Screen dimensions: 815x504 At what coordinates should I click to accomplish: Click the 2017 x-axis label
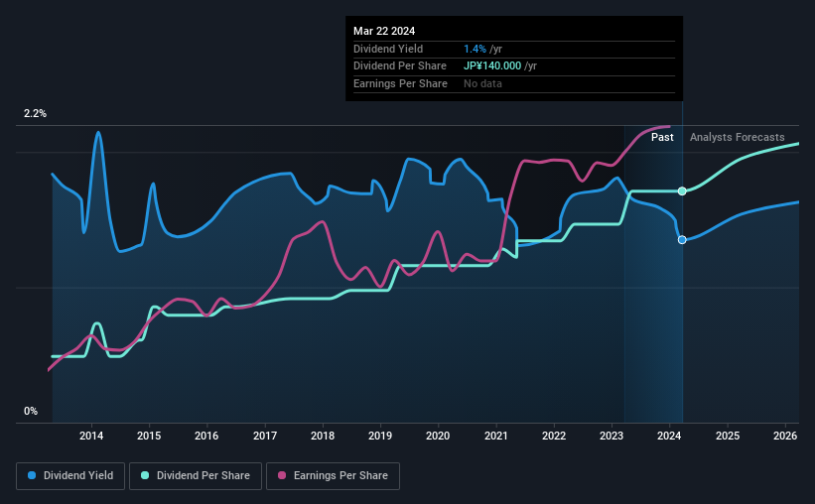tap(265, 436)
